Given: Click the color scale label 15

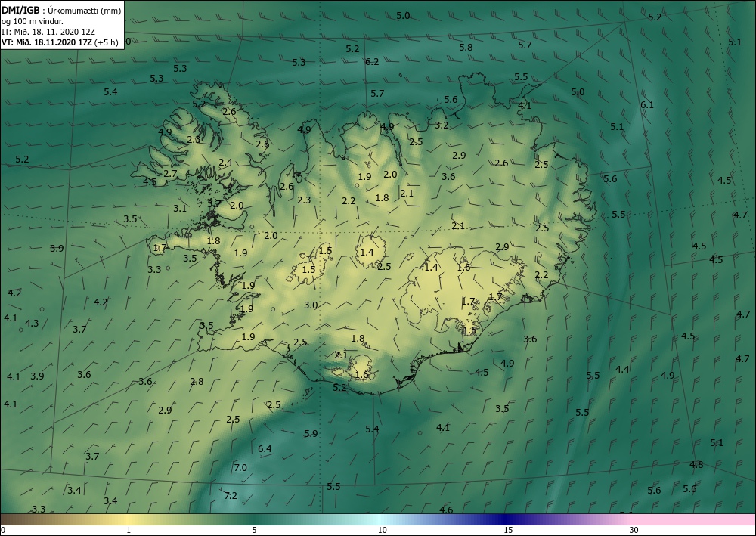Looking at the screenshot, I should pos(508,530).
